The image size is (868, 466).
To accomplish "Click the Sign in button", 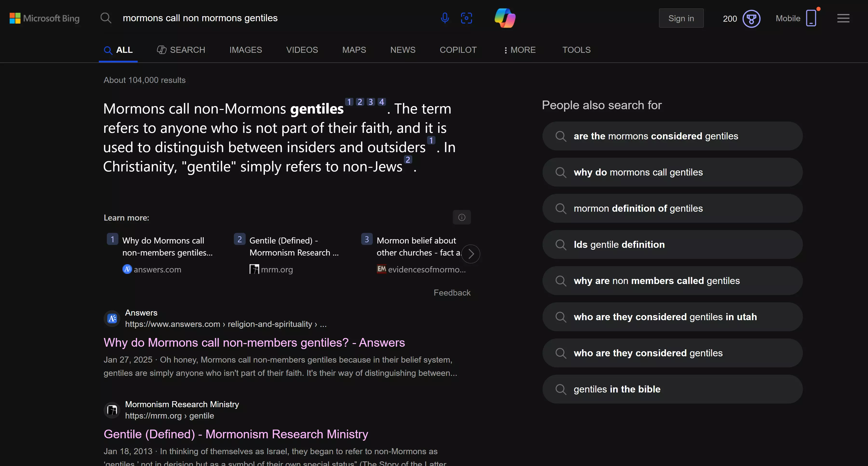I will click(681, 18).
